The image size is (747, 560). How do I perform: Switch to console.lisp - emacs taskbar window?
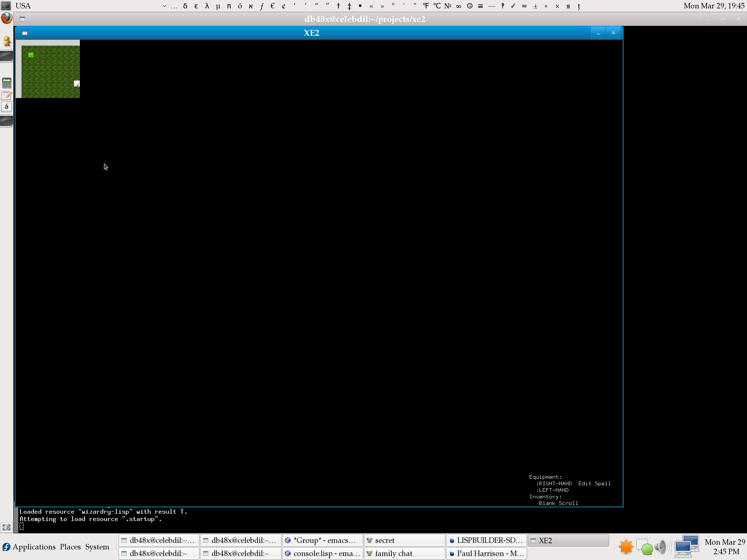[x=323, y=553]
